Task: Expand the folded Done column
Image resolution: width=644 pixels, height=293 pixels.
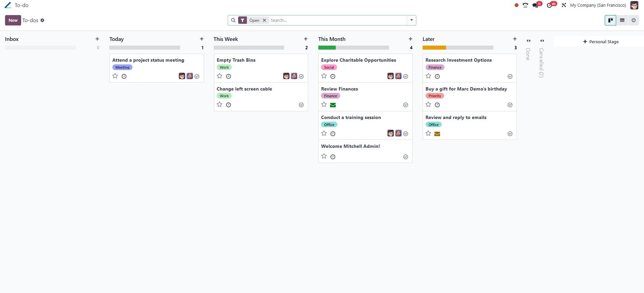Action: pyautogui.click(x=528, y=41)
